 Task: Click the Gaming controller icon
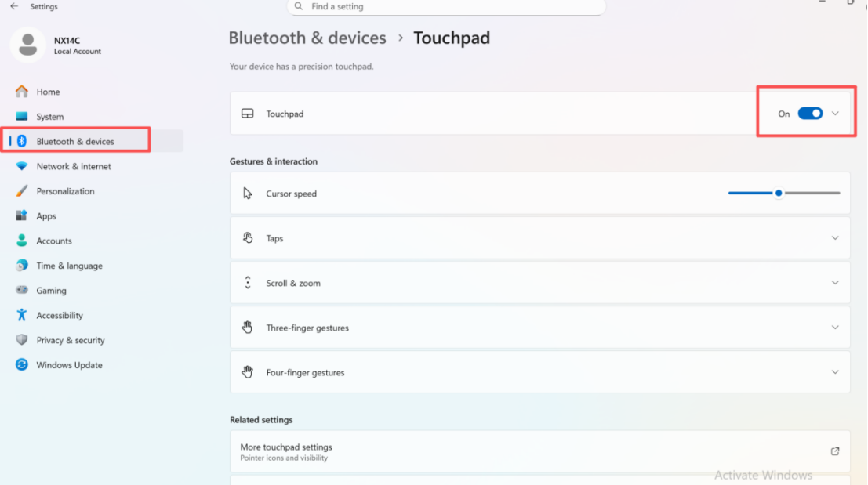[22, 291]
